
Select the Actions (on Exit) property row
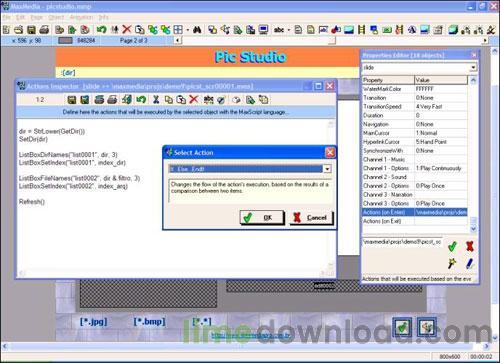(415, 221)
